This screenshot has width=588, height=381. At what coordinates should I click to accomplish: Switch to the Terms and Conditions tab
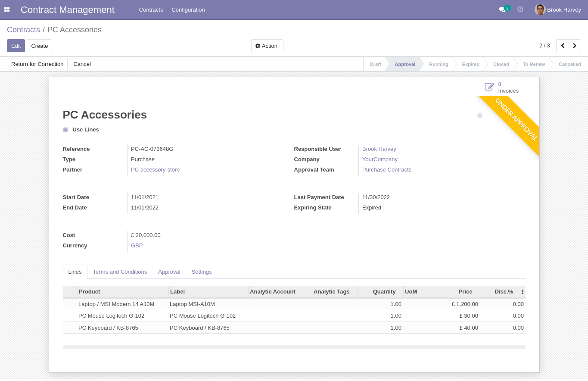click(120, 272)
